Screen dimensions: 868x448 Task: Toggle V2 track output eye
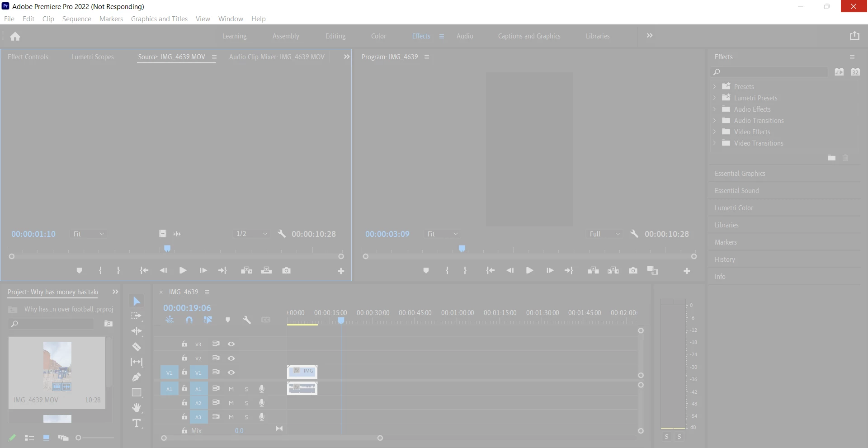[x=231, y=358]
